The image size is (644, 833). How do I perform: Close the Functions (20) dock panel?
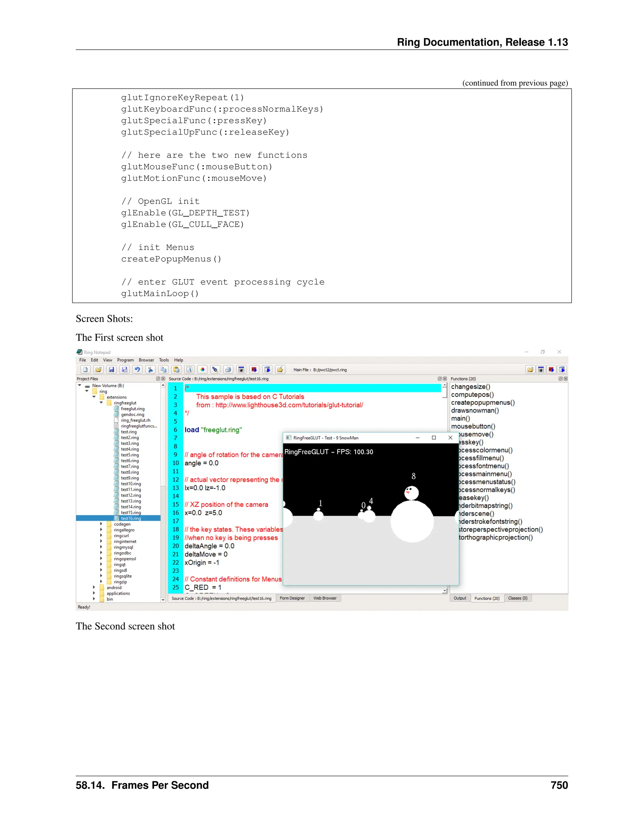[566, 379]
